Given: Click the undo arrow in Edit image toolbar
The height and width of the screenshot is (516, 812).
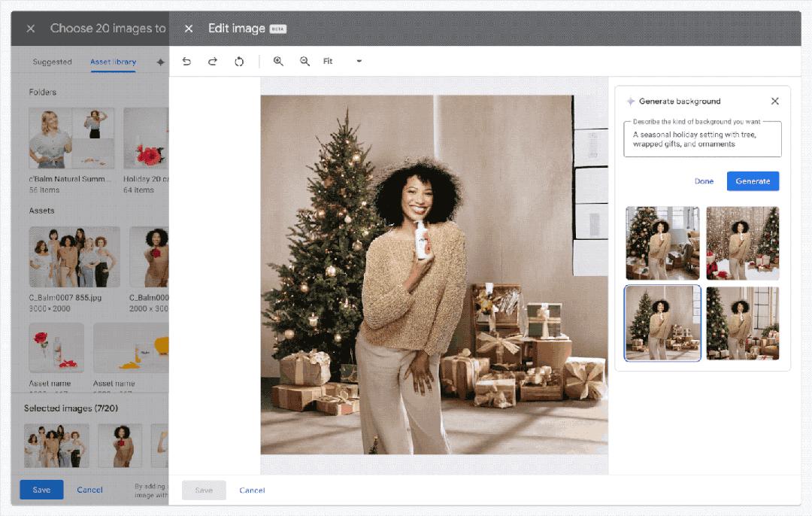Looking at the screenshot, I should (186, 61).
